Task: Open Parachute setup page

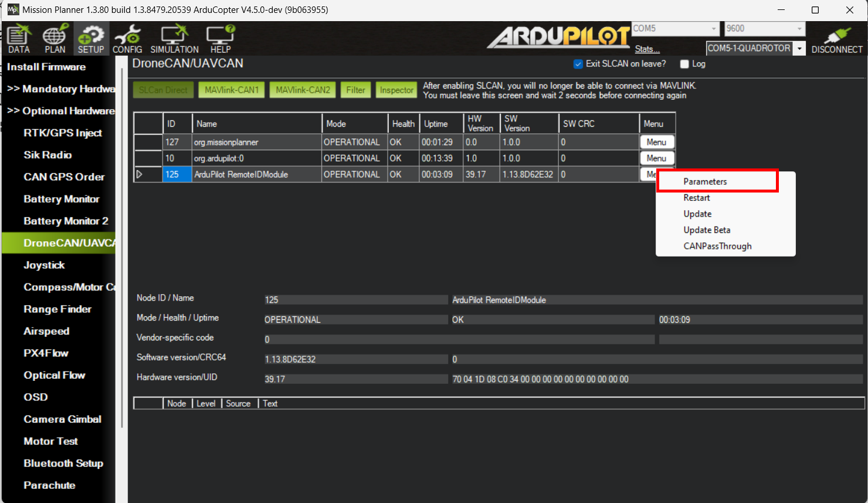Action: point(49,485)
